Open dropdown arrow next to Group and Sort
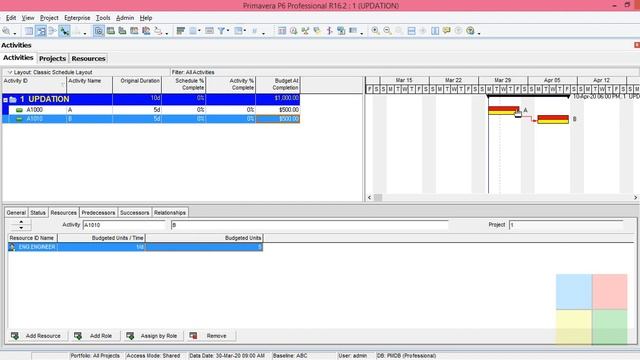 click(x=245, y=31)
